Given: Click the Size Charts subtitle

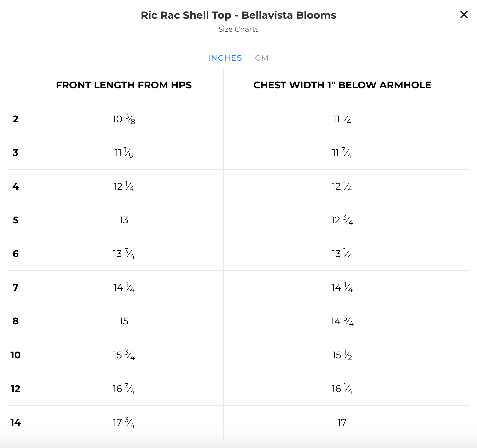Looking at the screenshot, I should [x=238, y=29].
